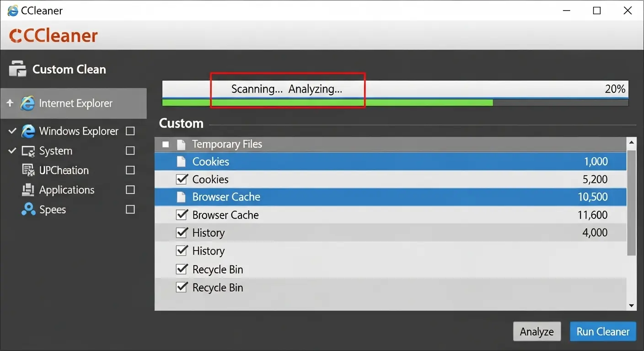The image size is (644, 351).
Task: Maximize the CCleaner window
Action: click(x=597, y=11)
